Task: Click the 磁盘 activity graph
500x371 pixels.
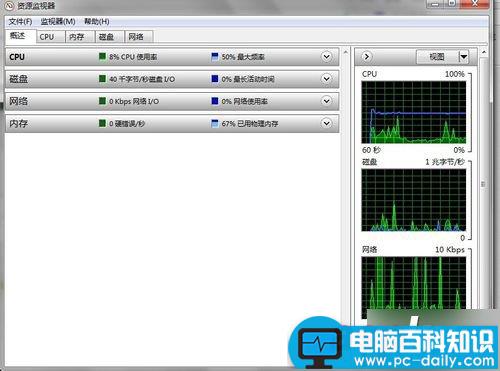Action: [x=414, y=200]
